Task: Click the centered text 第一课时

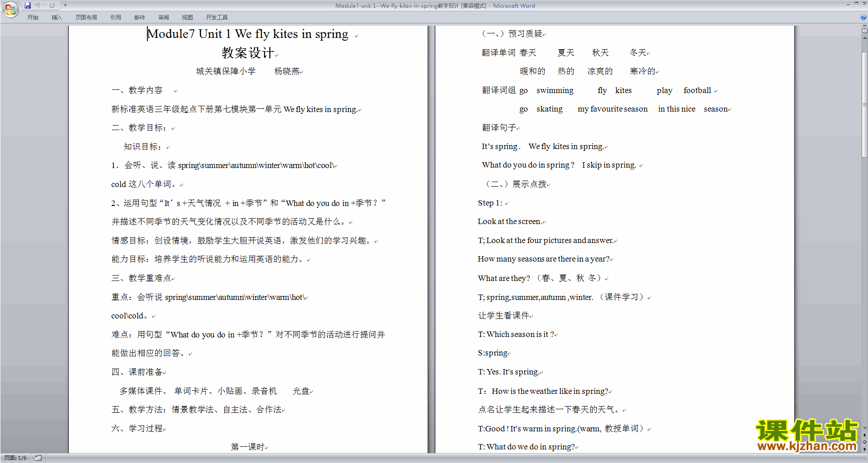Action: click(x=248, y=447)
